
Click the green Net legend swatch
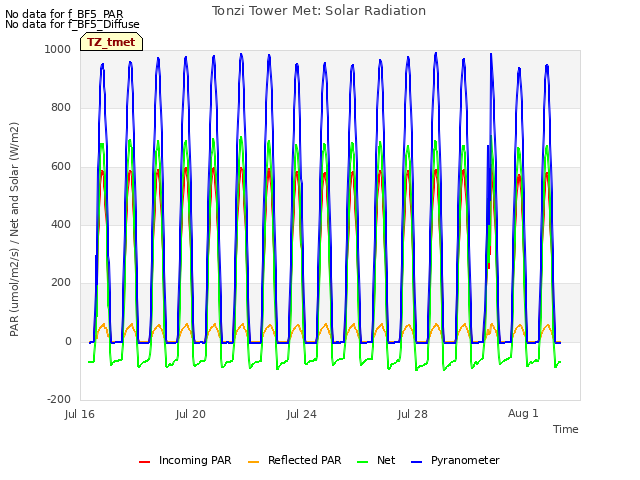click(362, 462)
